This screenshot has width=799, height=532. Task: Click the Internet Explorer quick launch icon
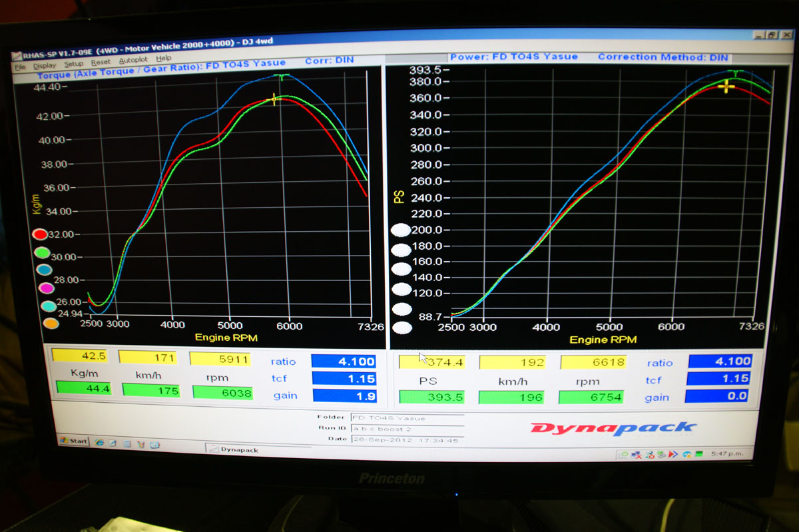[x=99, y=442]
